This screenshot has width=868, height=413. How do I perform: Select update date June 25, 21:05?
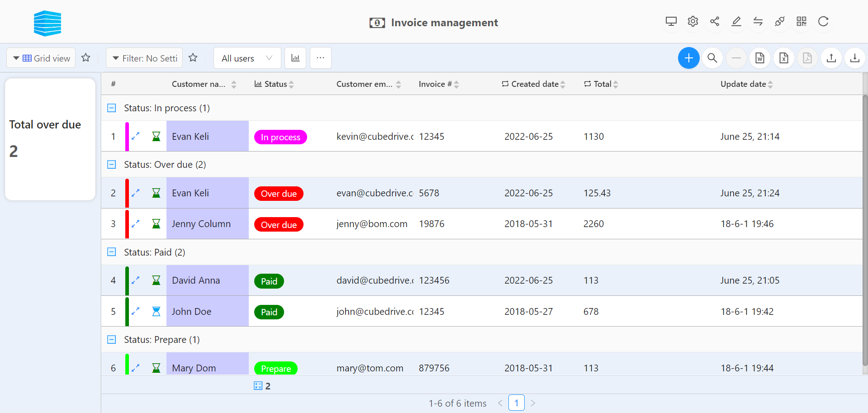750,280
